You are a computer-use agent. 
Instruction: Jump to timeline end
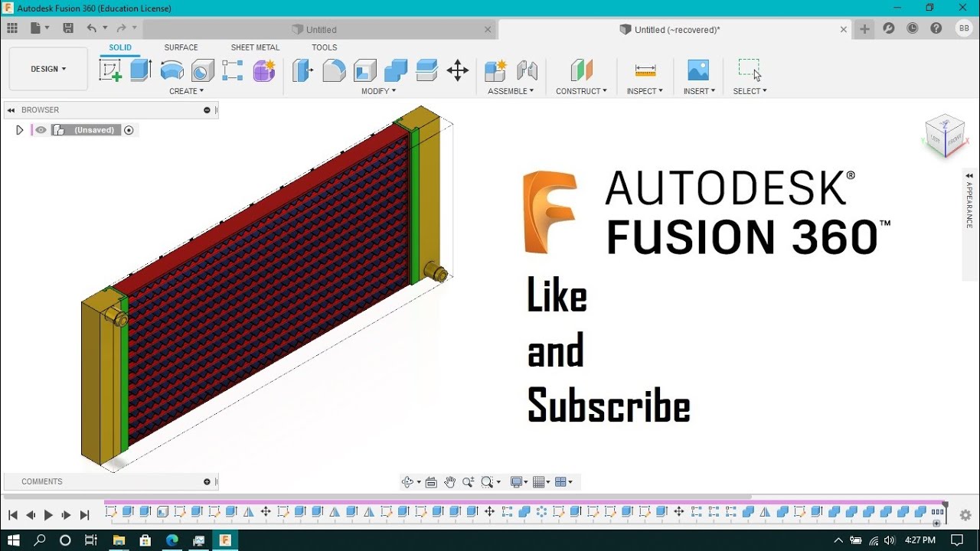85,515
